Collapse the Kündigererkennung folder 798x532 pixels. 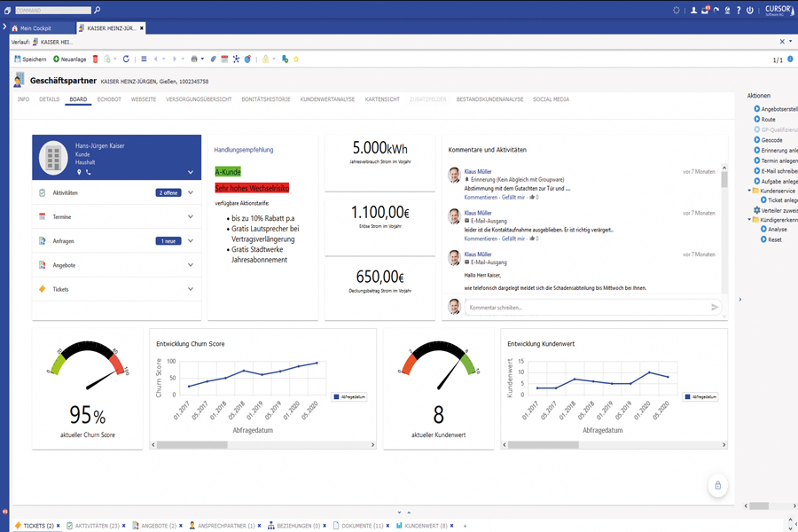point(747,220)
